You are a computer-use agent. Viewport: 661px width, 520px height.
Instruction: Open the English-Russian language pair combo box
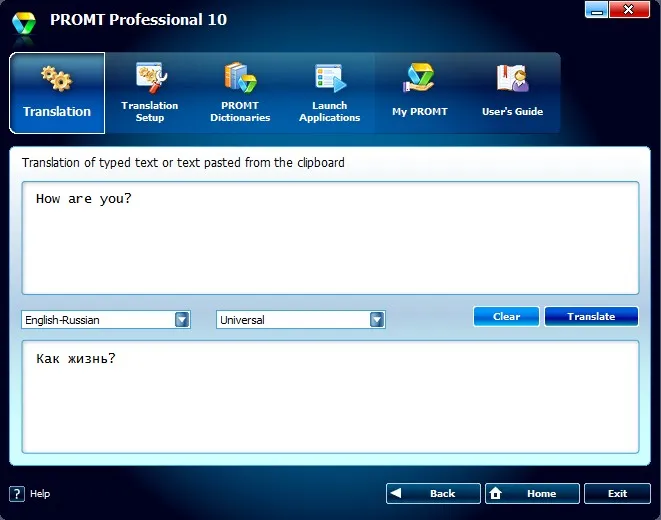106,320
